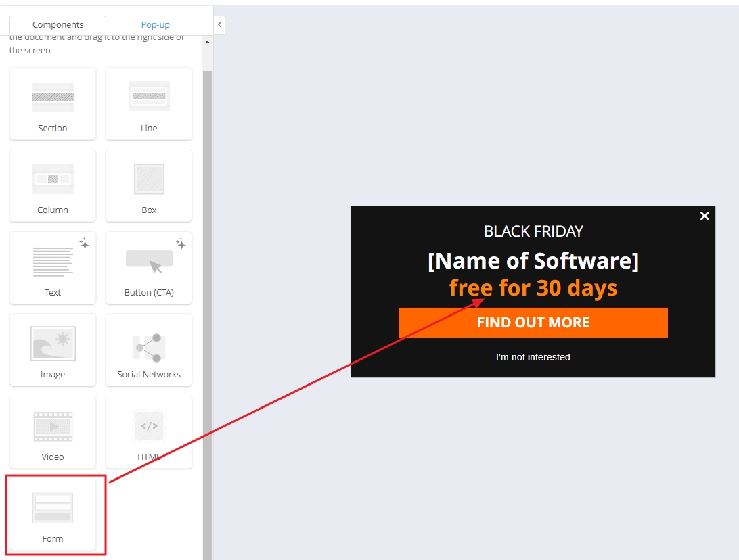Select the Line component
The width and height of the screenshot is (739, 560).
click(149, 103)
